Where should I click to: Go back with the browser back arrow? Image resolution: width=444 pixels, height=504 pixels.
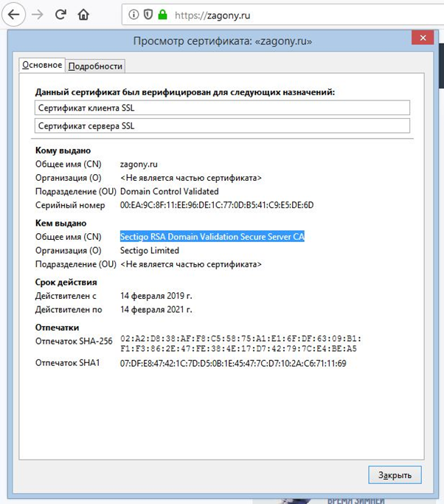(13, 15)
